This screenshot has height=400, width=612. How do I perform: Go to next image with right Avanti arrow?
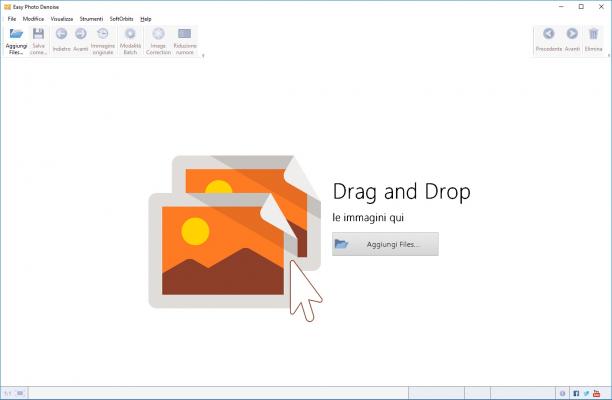(x=572, y=40)
